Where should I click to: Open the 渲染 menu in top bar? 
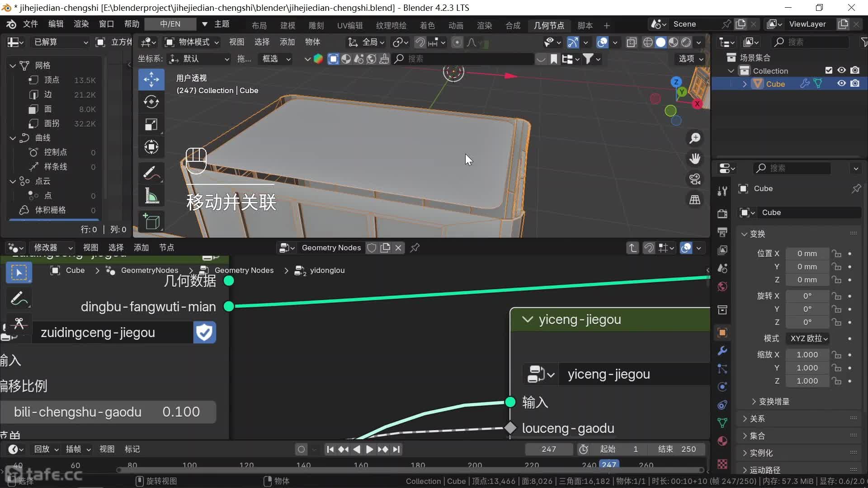[x=81, y=24]
